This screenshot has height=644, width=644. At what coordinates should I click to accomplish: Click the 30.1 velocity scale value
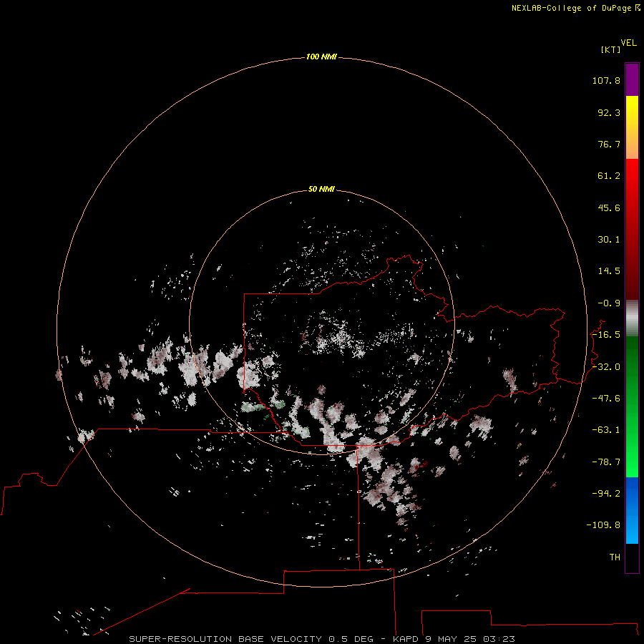609,240
